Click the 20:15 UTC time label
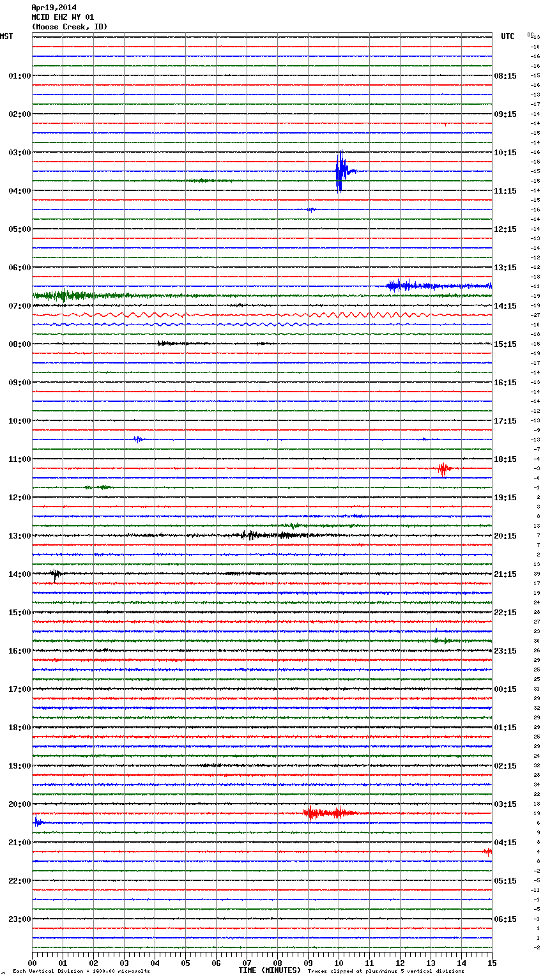Image resolution: width=543 pixels, height=980 pixels. point(505,536)
